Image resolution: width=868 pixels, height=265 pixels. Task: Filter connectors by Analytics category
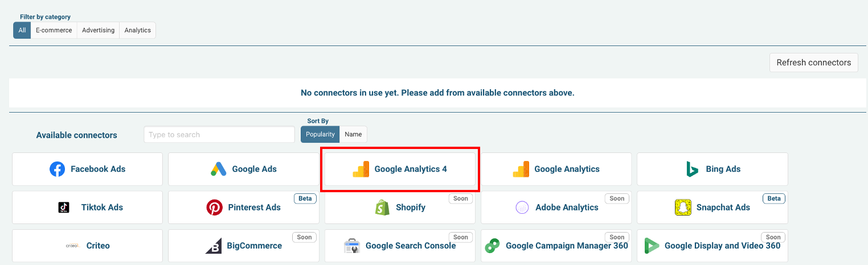pyautogui.click(x=137, y=30)
